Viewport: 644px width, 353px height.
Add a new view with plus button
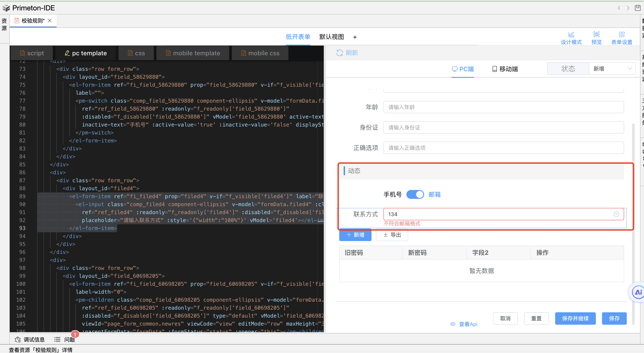[355, 37]
